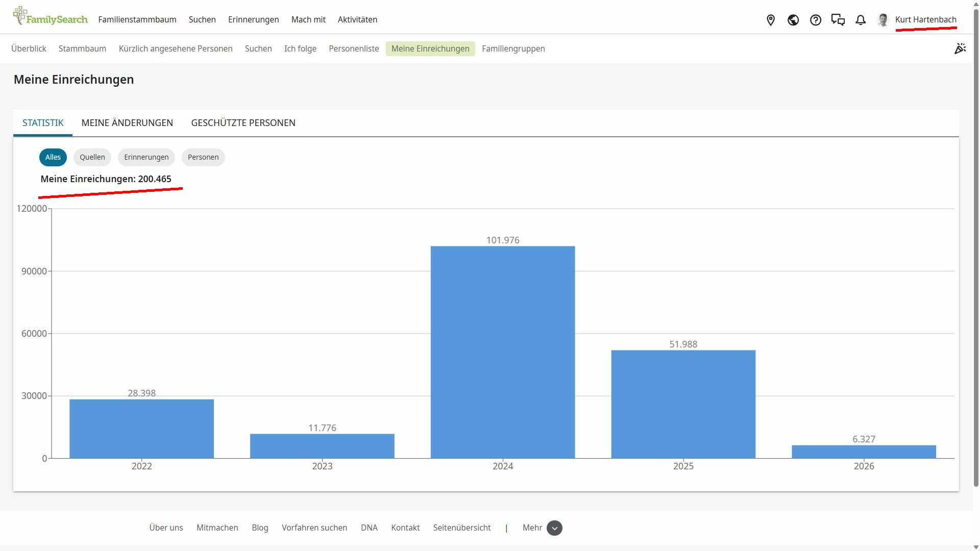
Task: Open the Familienstammbaum menu
Action: tap(137, 19)
